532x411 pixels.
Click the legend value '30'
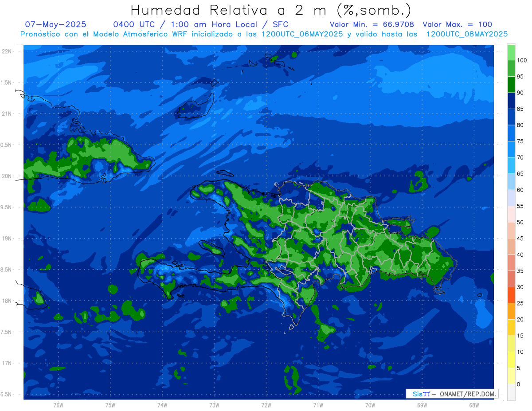click(x=520, y=287)
